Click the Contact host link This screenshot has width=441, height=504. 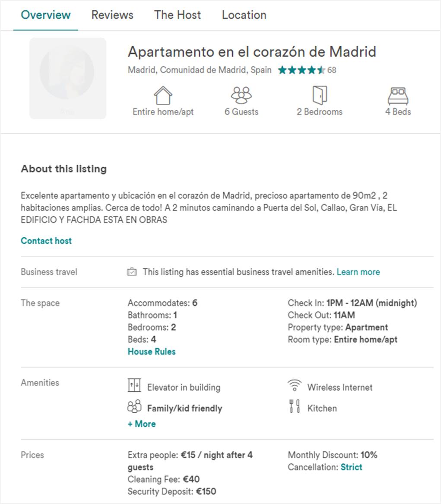(46, 241)
